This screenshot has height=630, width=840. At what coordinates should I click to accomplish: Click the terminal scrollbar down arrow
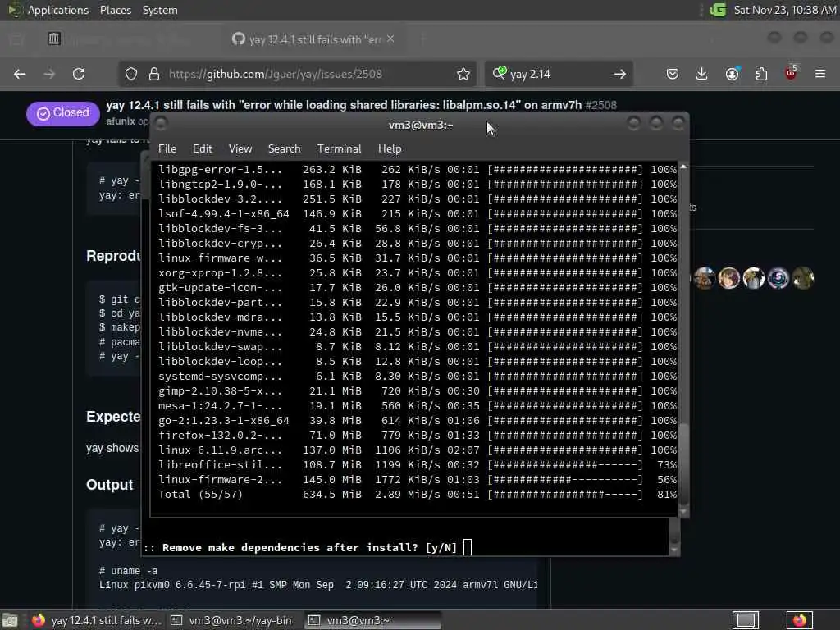pyautogui.click(x=683, y=512)
